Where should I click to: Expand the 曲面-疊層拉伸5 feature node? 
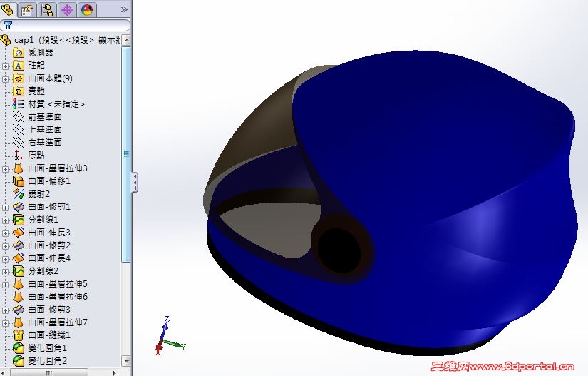tap(5, 285)
